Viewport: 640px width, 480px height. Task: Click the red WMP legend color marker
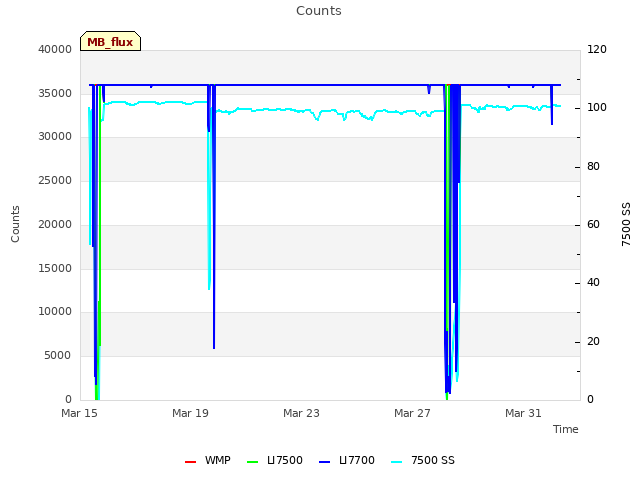(190, 462)
